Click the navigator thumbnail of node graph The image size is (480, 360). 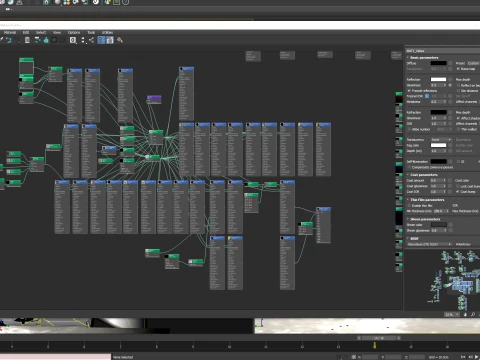tap(443, 279)
